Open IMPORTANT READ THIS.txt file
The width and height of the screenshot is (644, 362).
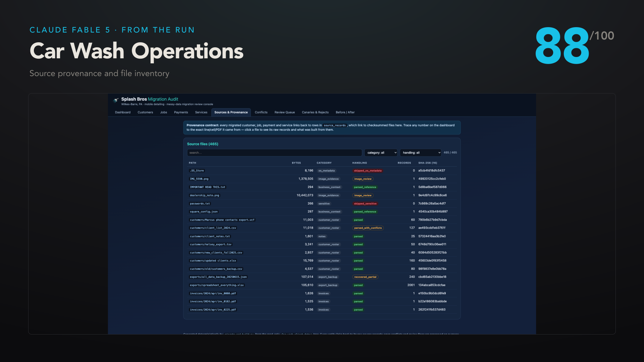click(x=208, y=187)
